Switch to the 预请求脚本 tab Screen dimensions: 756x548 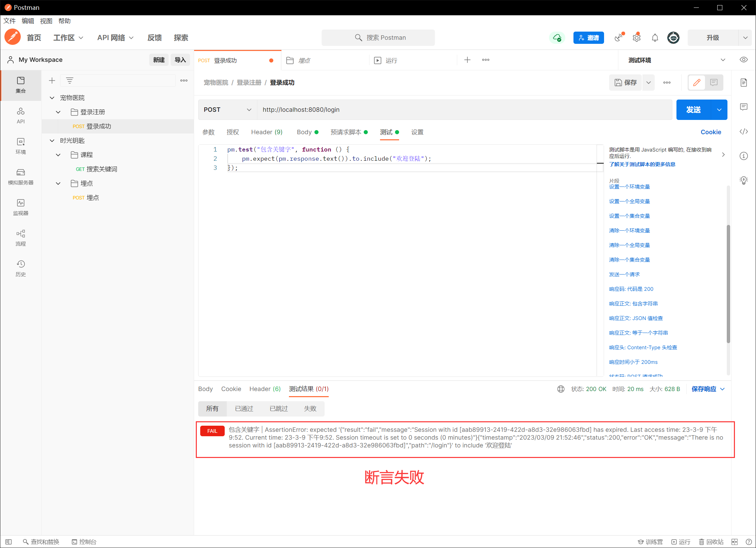coord(346,132)
